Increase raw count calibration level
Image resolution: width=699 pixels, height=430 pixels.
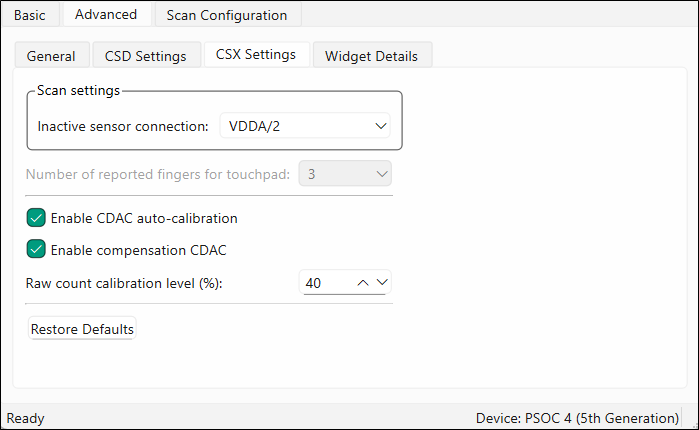pyautogui.click(x=363, y=283)
